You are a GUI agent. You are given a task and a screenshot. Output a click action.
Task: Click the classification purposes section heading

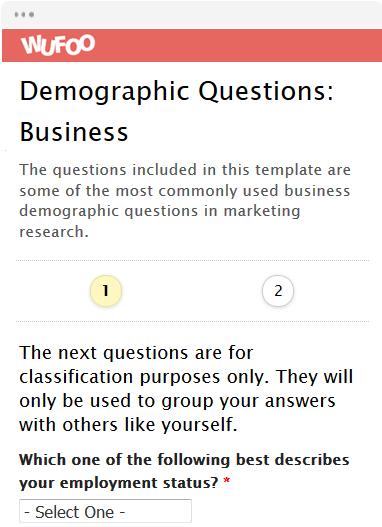186,389
